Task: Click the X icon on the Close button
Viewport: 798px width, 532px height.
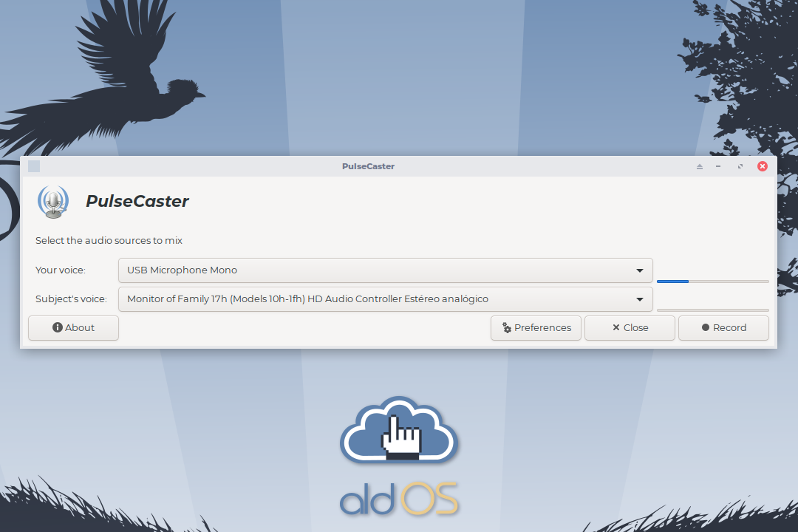Action: [615, 328]
